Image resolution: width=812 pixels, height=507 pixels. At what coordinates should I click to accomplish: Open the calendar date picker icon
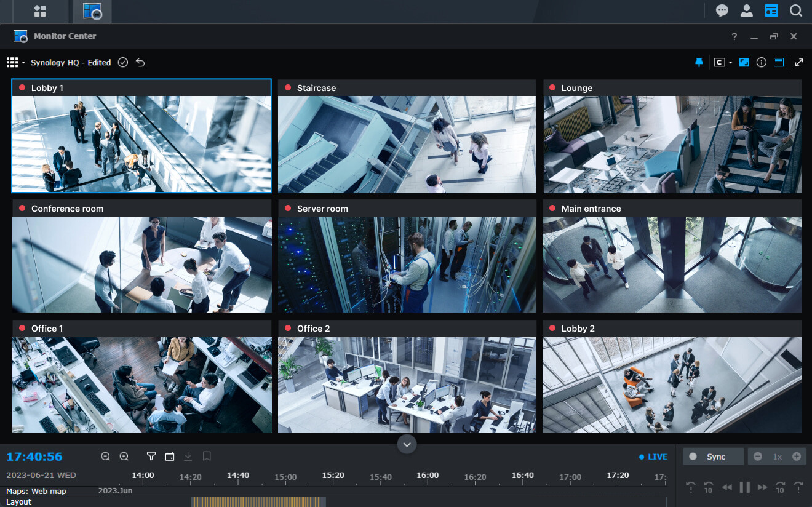[x=169, y=456]
